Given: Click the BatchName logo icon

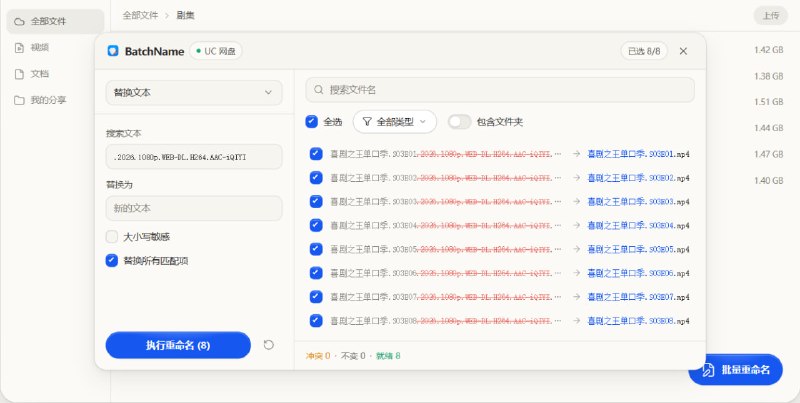Looking at the screenshot, I should [113, 51].
